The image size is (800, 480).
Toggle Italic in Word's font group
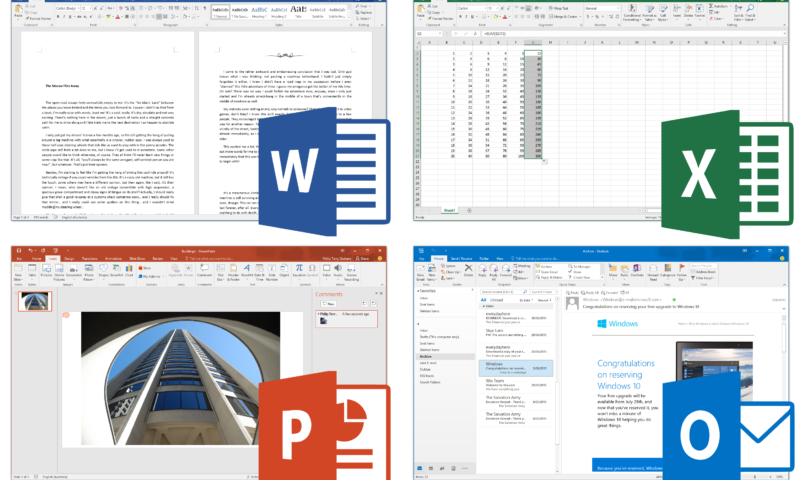click(x=64, y=16)
